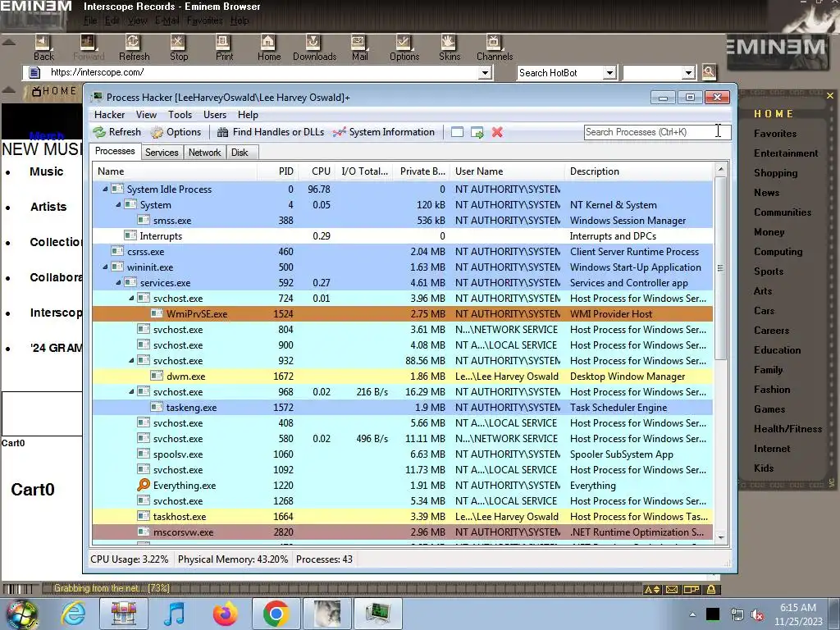
Task: Collapse the System Idle Process tree node
Action: 105,189
